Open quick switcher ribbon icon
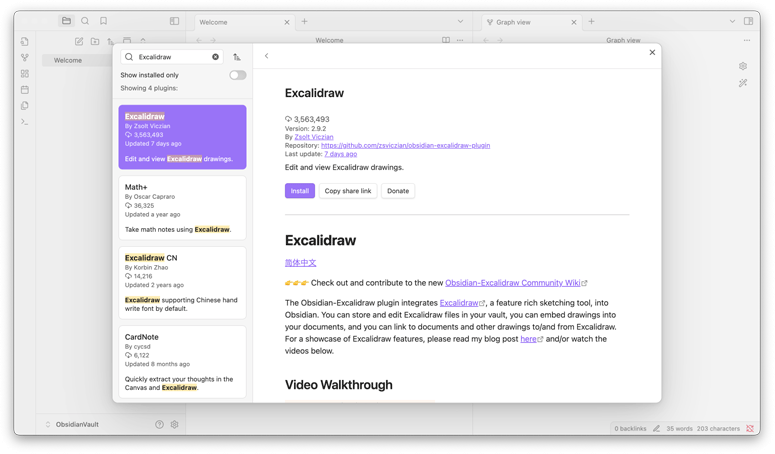775x454 pixels. (x=25, y=41)
